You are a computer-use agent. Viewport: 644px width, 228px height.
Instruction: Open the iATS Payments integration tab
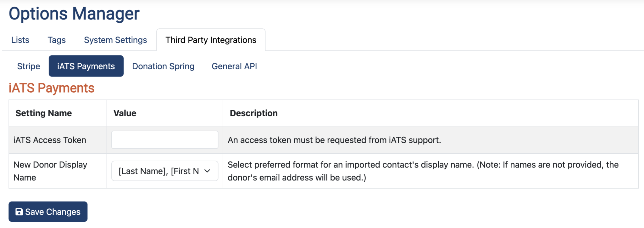86,66
